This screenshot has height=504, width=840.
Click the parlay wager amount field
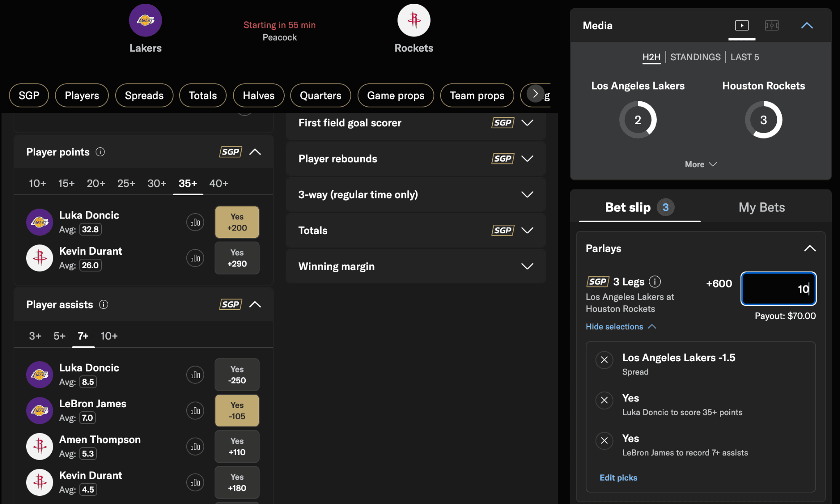(778, 289)
